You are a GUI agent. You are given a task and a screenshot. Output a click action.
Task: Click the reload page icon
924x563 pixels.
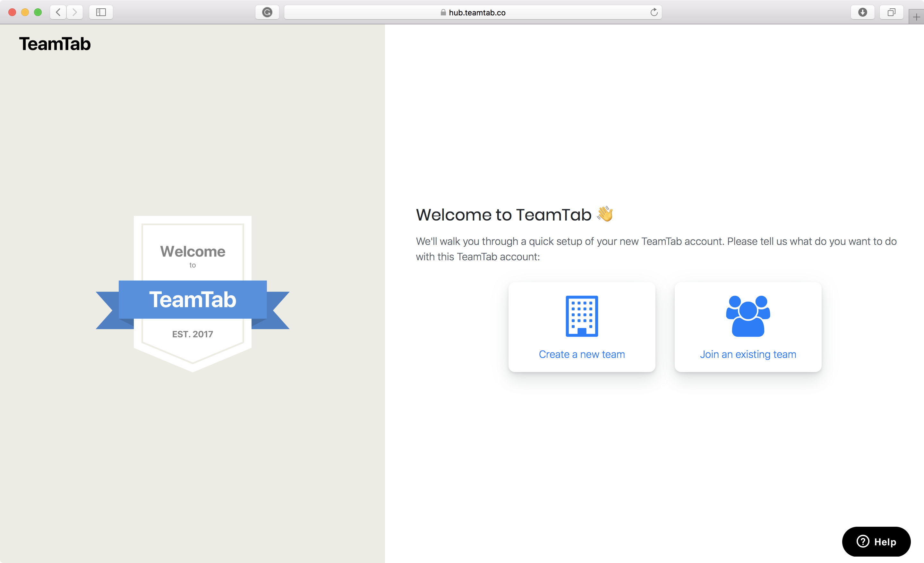coord(654,12)
